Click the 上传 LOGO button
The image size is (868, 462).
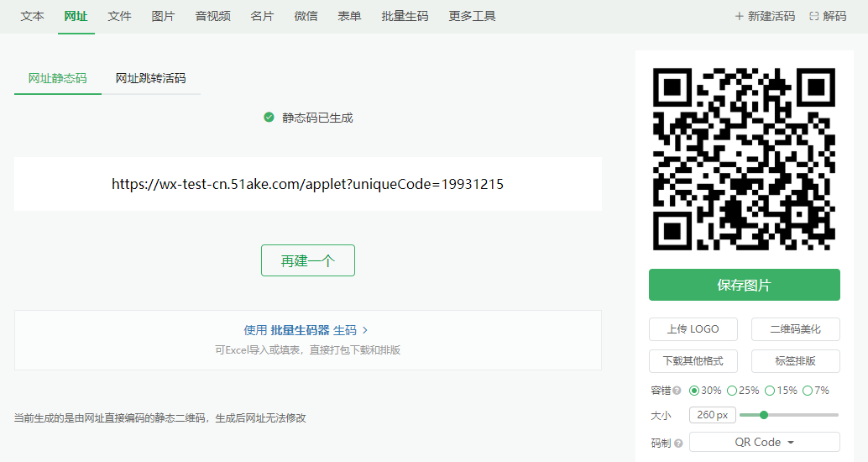pos(693,329)
